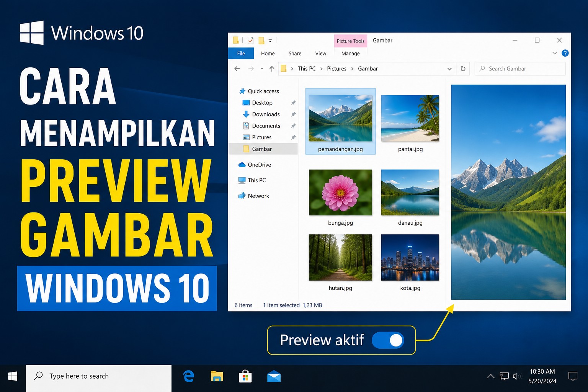This screenshot has width=588, height=392.
Task: Toggle the Preview aktif switch
Action: [388, 340]
